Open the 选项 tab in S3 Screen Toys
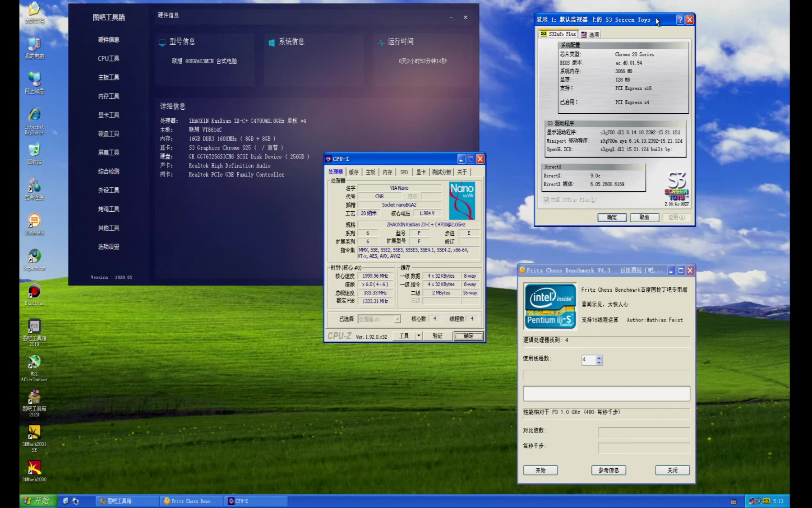This screenshot has width=812, height=508. [591, 34]
